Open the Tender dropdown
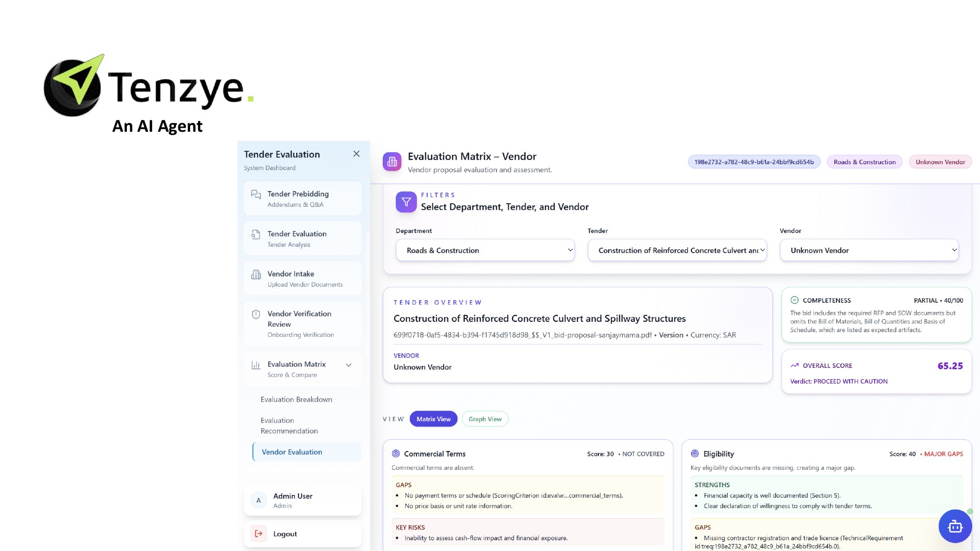Image resolution: width=980 pixels, height=551 pixels. coord(677,250)
